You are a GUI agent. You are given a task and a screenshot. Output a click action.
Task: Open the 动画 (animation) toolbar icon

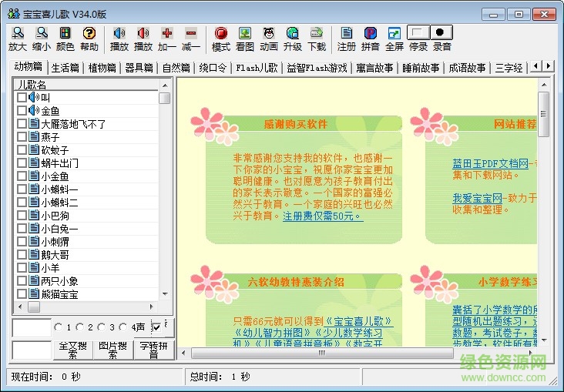[x=269, y=34]
